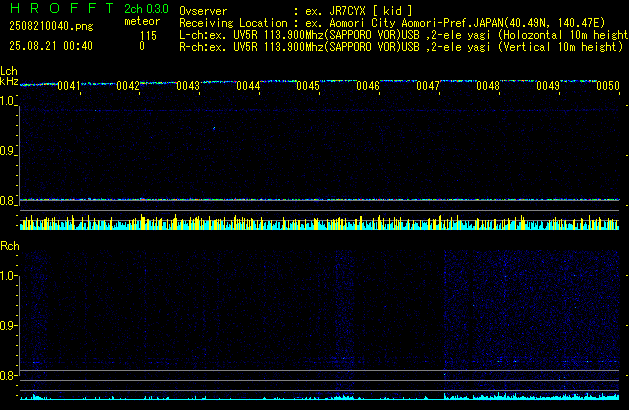Viewport: 629px width, 410px height.
Task: Click the 0046 time marker
Action: coord(368,86)
